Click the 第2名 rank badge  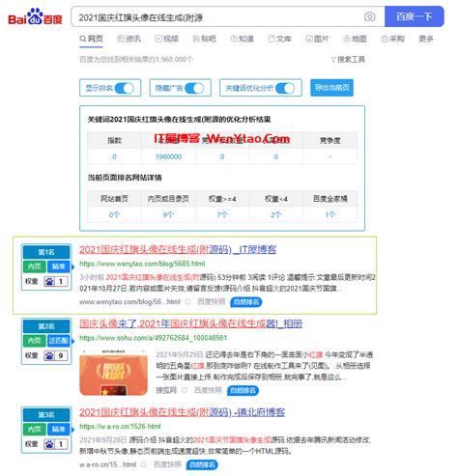tap(46, 326)
